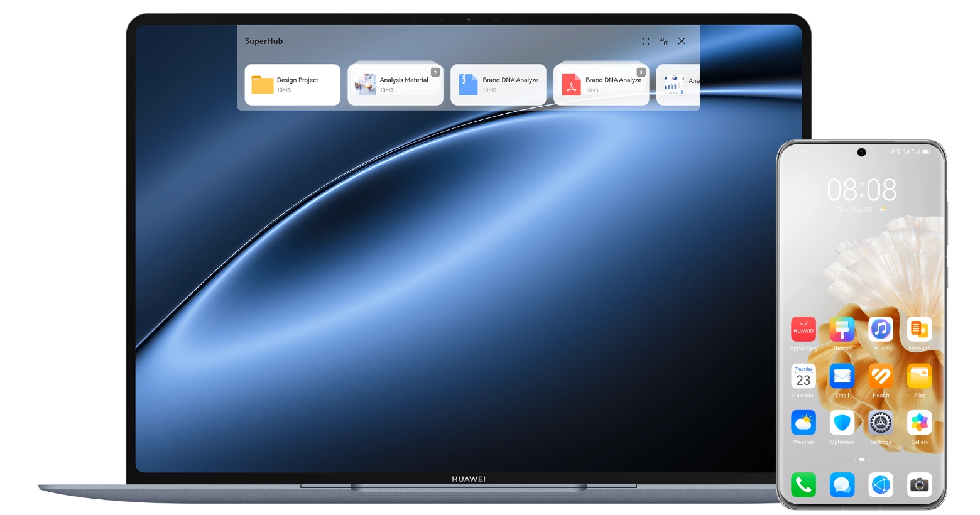Open the Brand DNA Analyze PDF stack
980x515 pixels.
(601, 85)
